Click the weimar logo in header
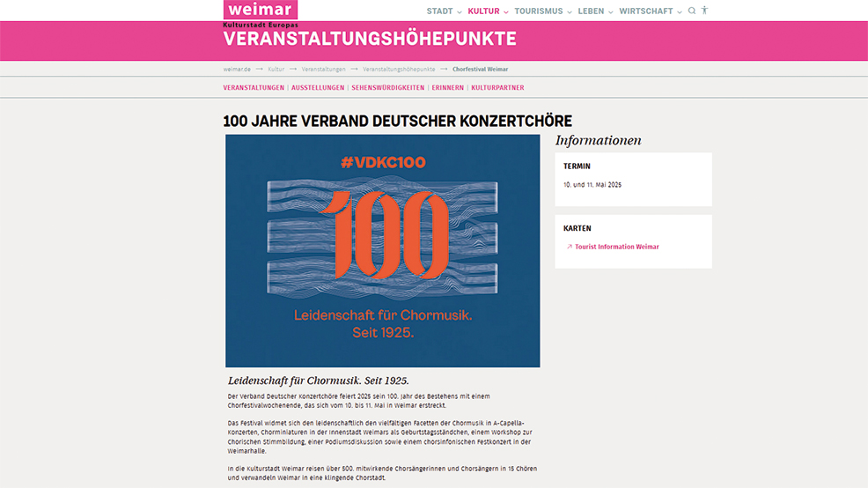Viewport: 868px width, 488px height. tap(260, 11)
